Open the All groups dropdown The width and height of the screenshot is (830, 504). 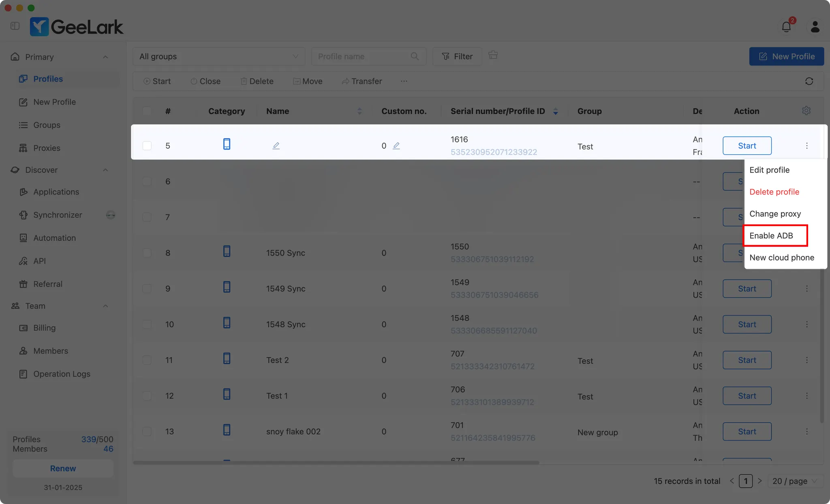pyautogui.click(x=218, y=56)
